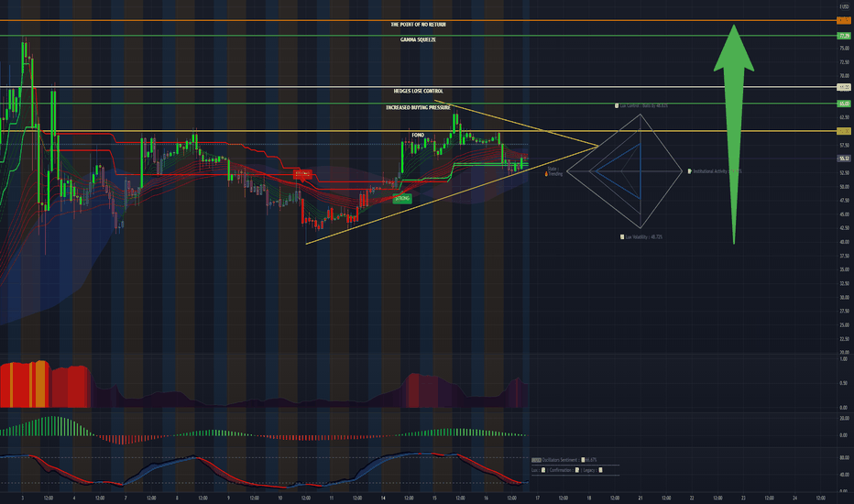Select the HEDGES LOSE CONTROL text label
The height and width of the screenshot is (504, 854).
pos(418,91)
